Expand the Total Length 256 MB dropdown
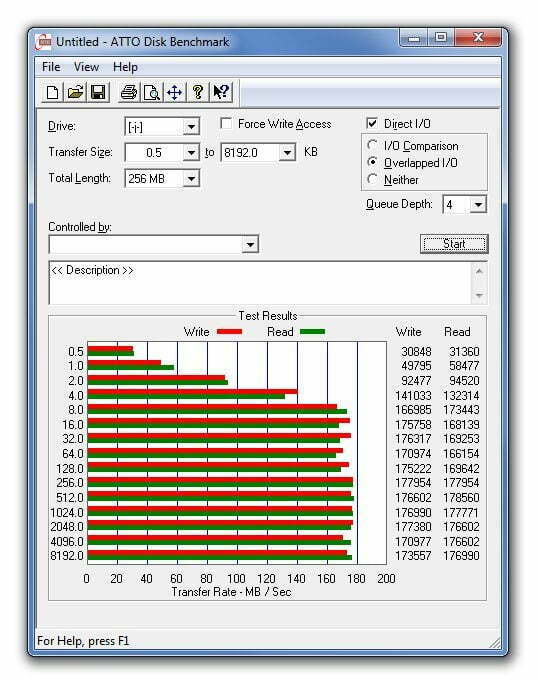Image resolution: width=538 pixels, height=682 pixels. coord(191,178)
